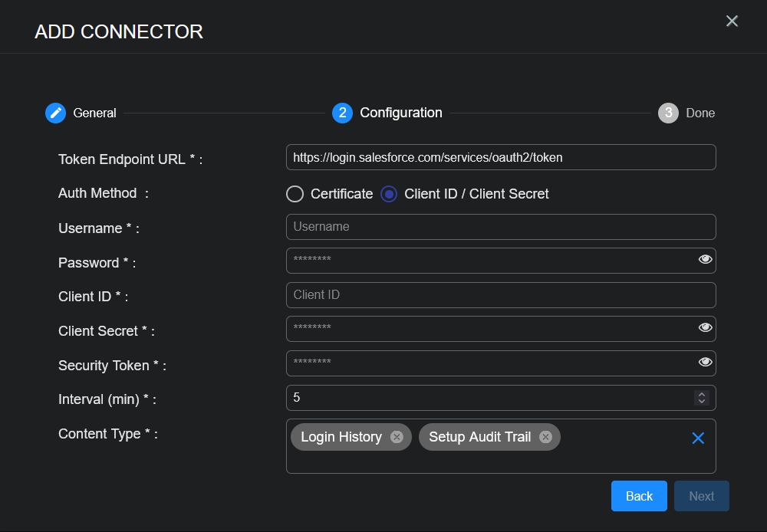Image resolution: width=767 pixels, height=532 pixels.
Task: Click into the Client ID field
Action: click(x=500, y=295)
